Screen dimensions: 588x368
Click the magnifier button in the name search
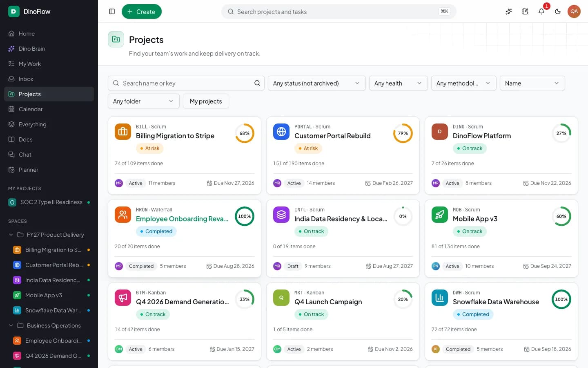257,83
